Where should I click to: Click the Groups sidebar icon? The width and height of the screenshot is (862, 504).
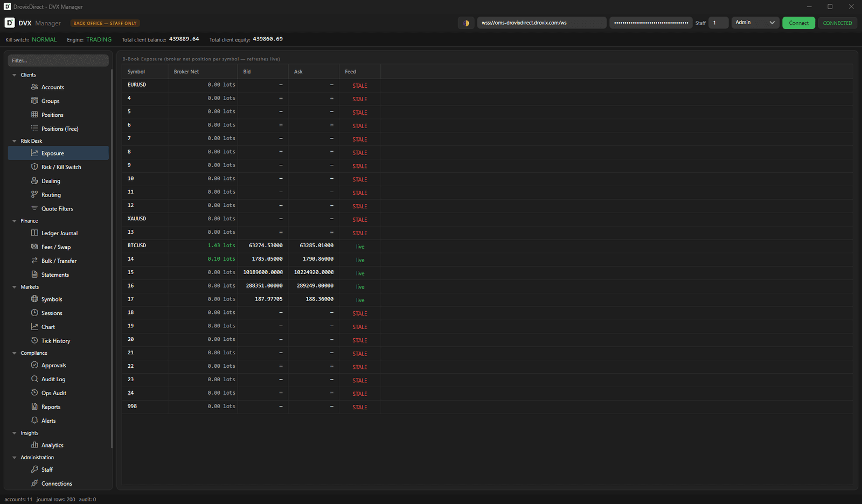[x=34, y=101]
